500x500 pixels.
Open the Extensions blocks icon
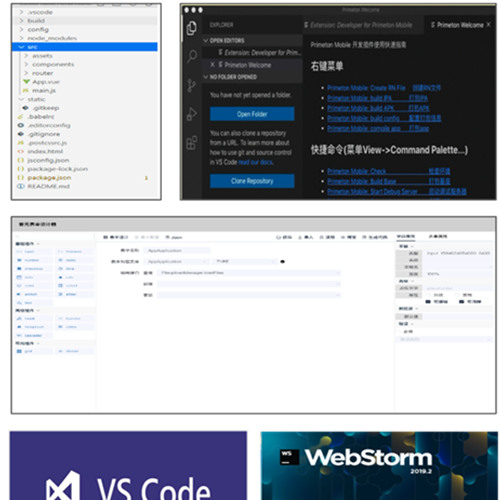[x=192, y=143]
